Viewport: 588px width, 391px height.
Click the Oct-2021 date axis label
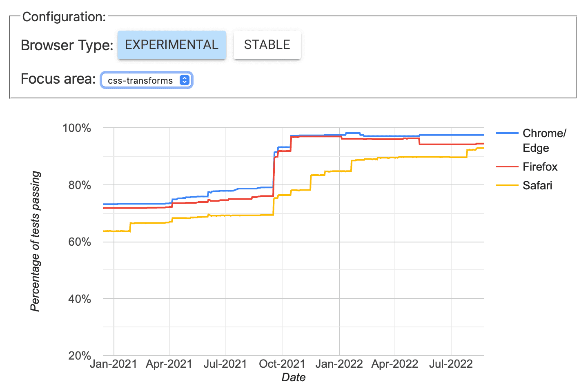(x=282, y=364)
